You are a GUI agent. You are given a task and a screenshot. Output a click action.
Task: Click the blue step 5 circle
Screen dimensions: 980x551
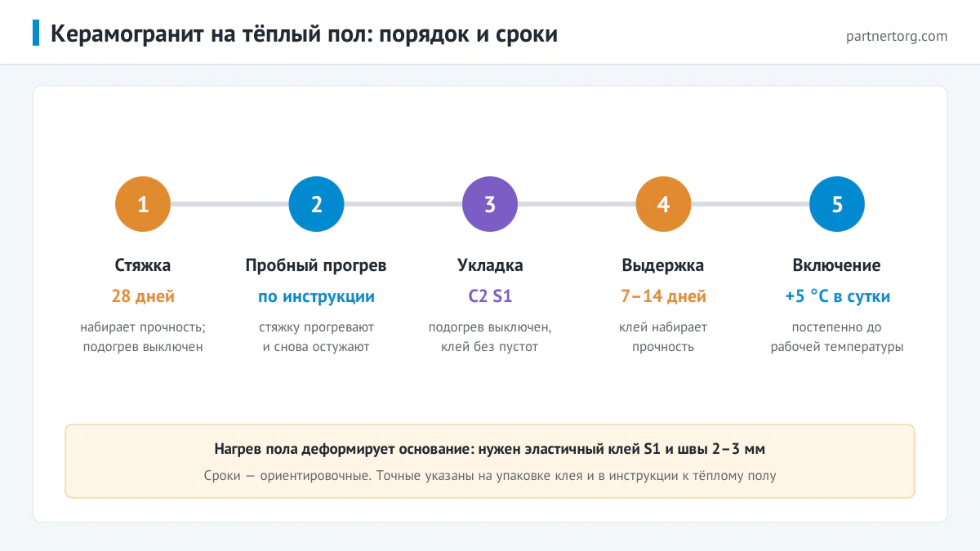pos(837,204)
